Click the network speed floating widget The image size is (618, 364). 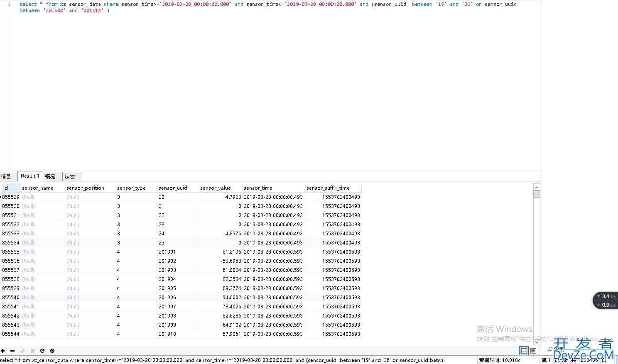[606, 300]
